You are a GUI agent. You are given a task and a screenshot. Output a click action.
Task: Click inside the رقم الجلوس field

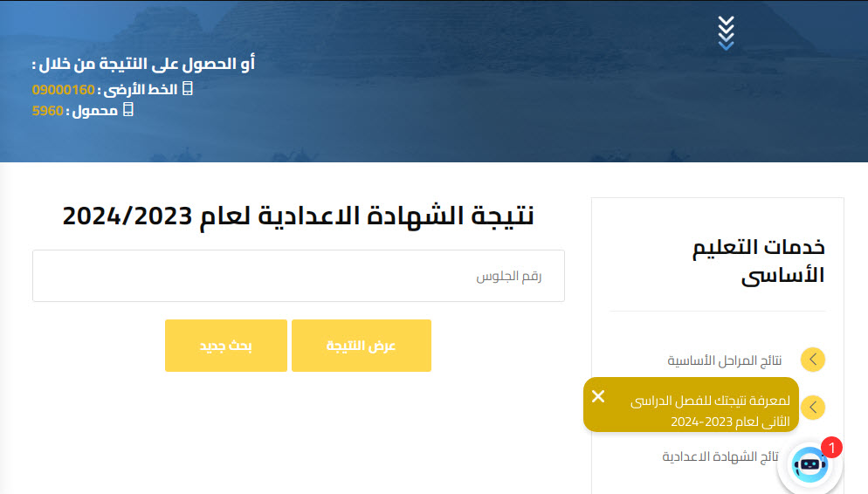click(x=299, y=276)
